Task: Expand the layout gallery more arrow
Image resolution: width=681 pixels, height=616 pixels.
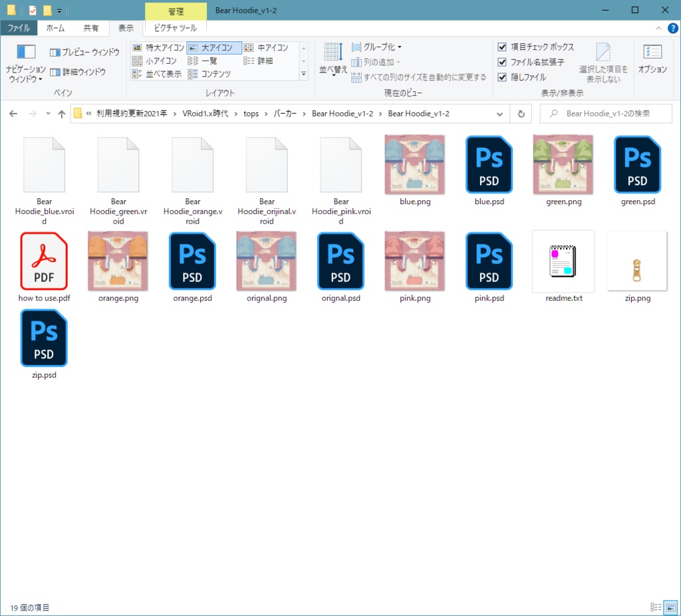Action: click(x=303, y=75)
